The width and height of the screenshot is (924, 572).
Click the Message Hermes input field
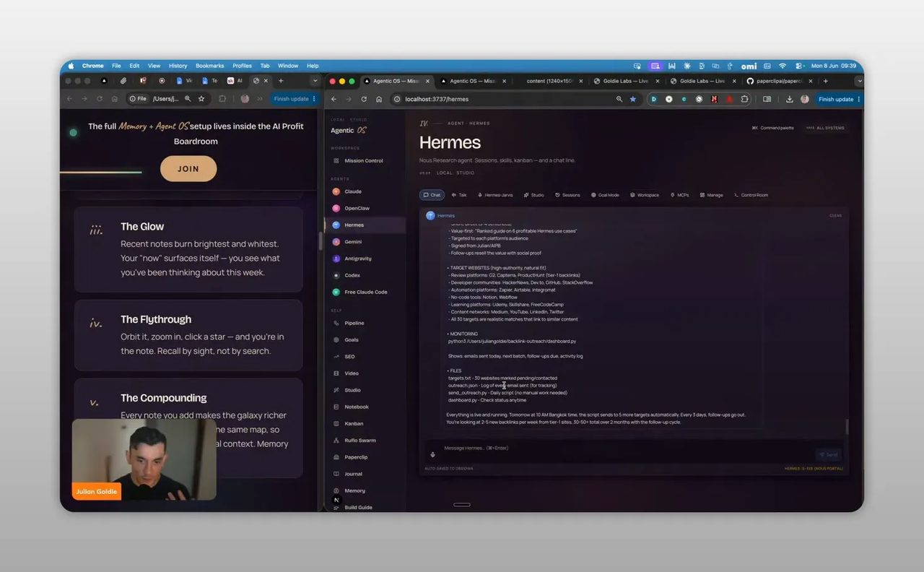(621, 448)
